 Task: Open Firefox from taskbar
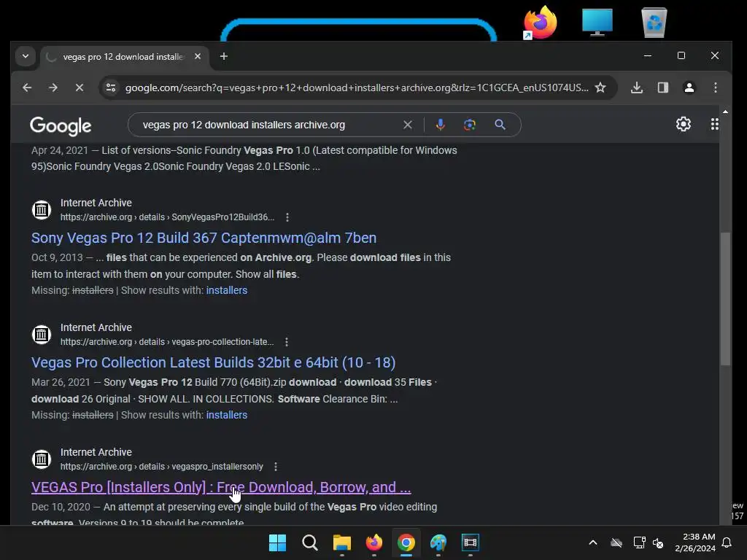click(x=374, y=542)
